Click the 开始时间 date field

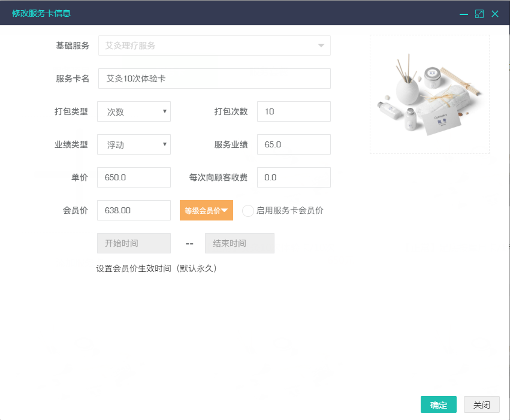[x=134, y=243]
